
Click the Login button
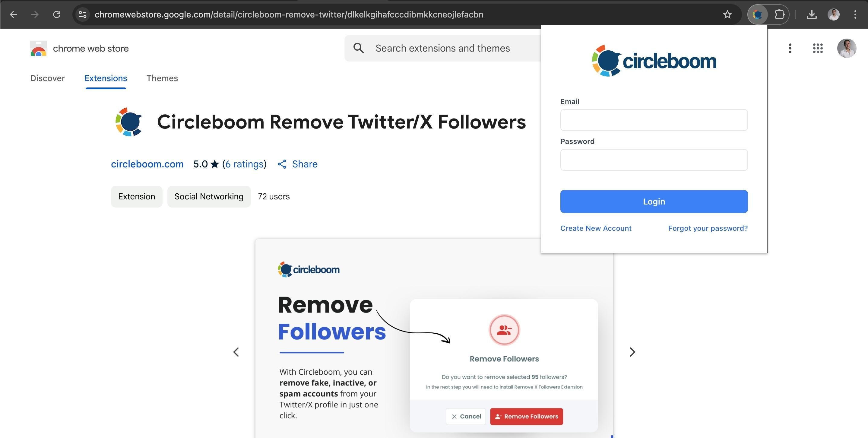(x=654, y=201)
